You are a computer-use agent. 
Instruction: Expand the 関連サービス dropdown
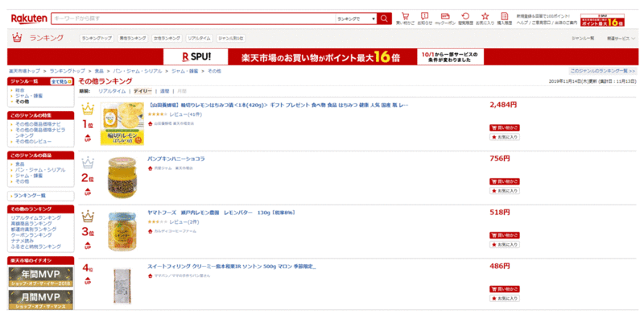(620, 38)
